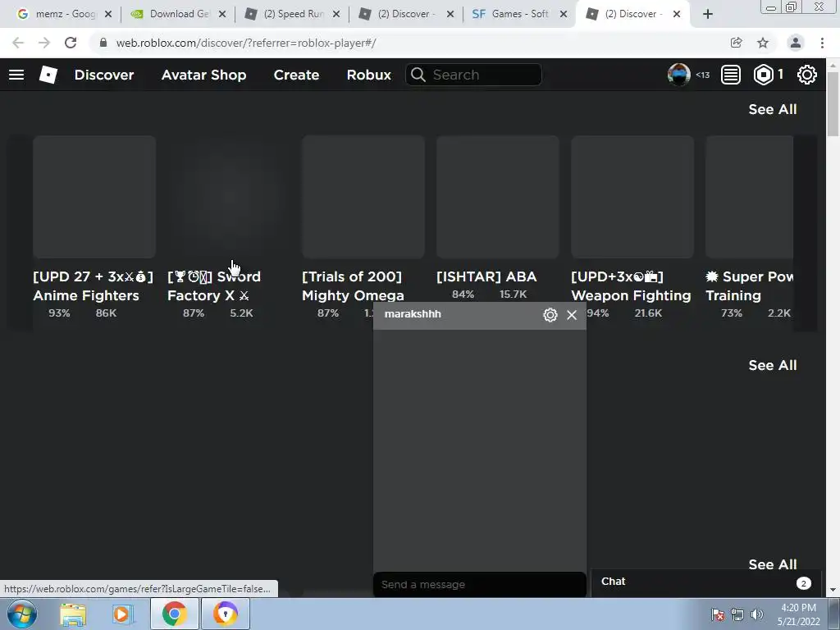Open the [ISHTAR] ABA game thumbnail

[x=498, y=197]
